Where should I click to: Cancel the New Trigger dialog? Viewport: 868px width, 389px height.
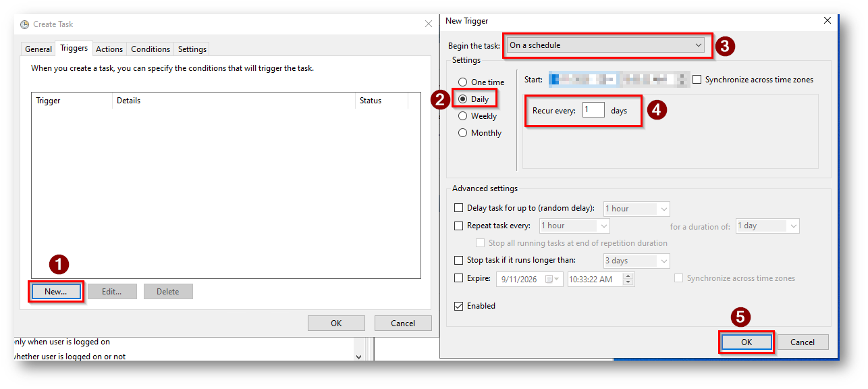coord(803,342)
